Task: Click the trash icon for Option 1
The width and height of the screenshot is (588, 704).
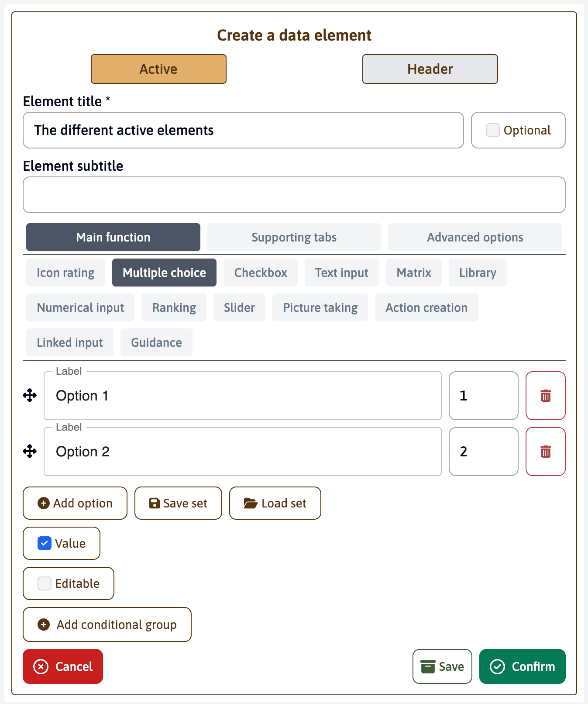Action: click(x=545, y=396)
